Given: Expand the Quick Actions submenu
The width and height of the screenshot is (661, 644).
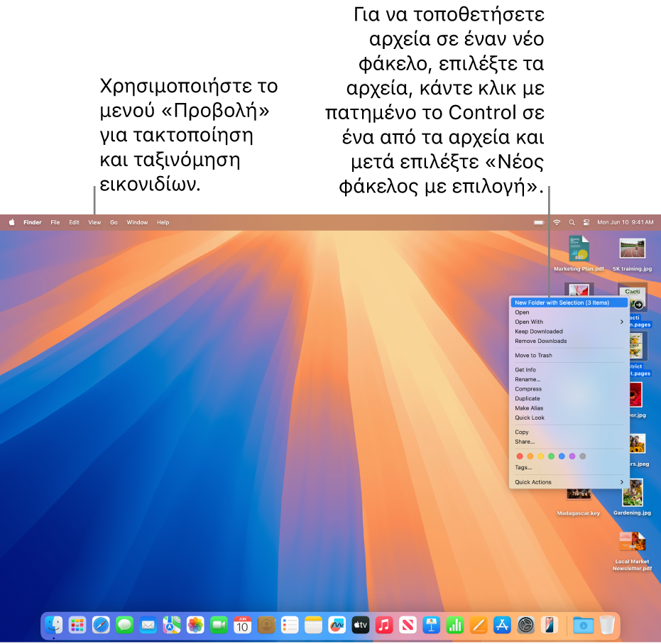Looking at the screenshot, I should point(569,482).
